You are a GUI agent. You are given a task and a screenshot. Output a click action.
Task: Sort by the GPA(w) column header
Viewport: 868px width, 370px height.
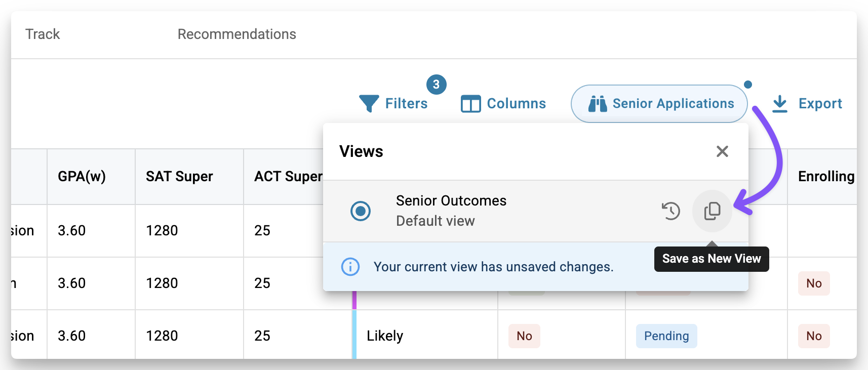click(82, 176)
